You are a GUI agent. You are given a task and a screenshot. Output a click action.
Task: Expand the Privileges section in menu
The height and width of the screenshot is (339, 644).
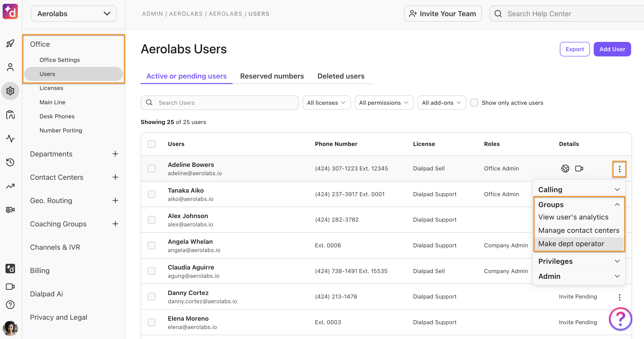579,261
